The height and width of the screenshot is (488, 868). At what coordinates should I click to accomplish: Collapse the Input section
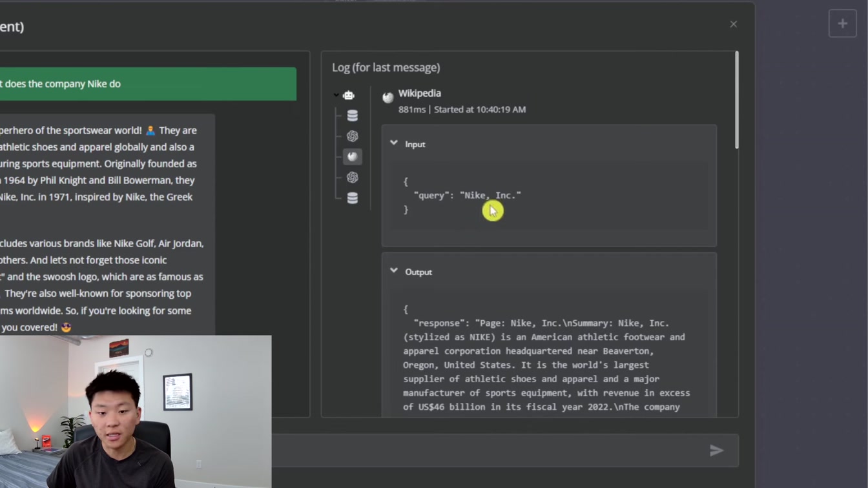pos(394,143)
